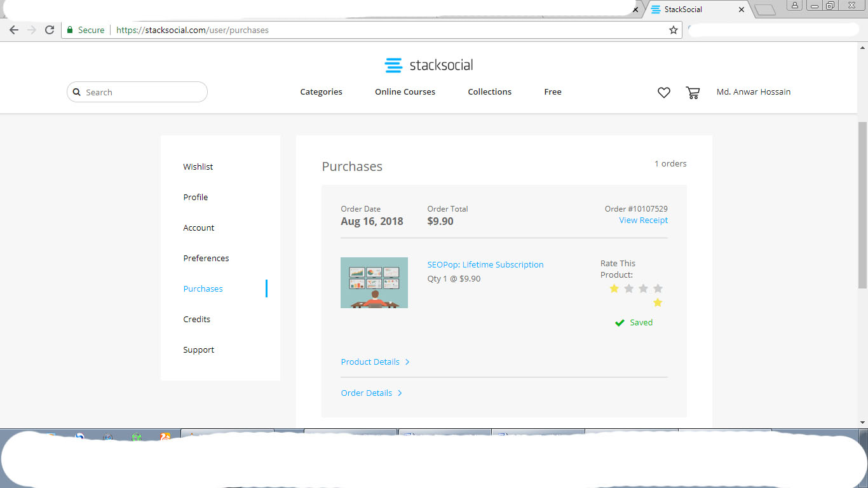The image size is (868, 488).
Task: Select the third rating star
Action: [643, 288]
